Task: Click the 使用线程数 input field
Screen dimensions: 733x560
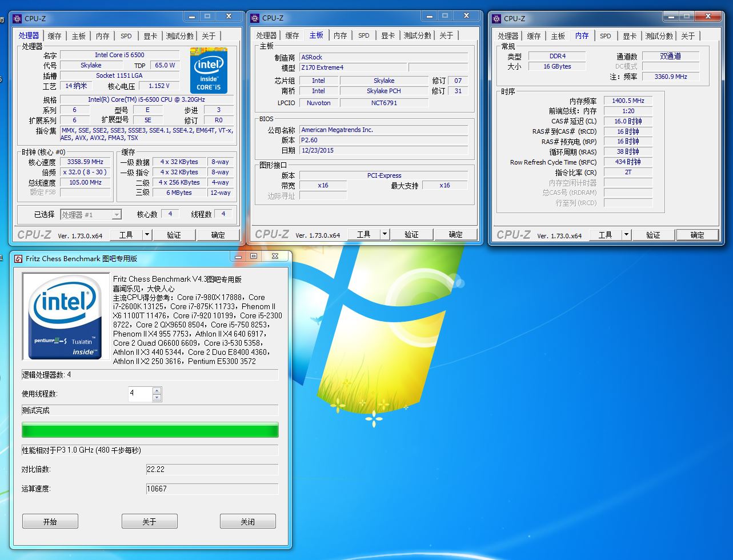Action: tap(141, 394)
